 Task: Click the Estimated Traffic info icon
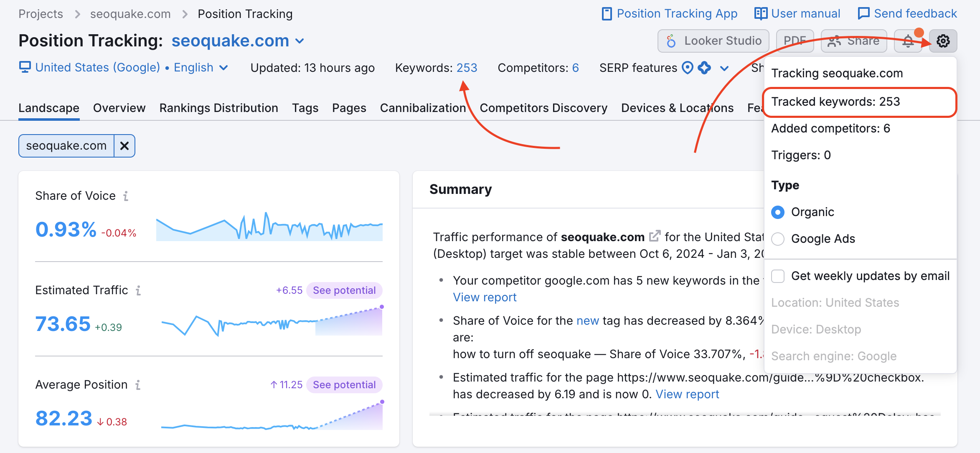138,290
